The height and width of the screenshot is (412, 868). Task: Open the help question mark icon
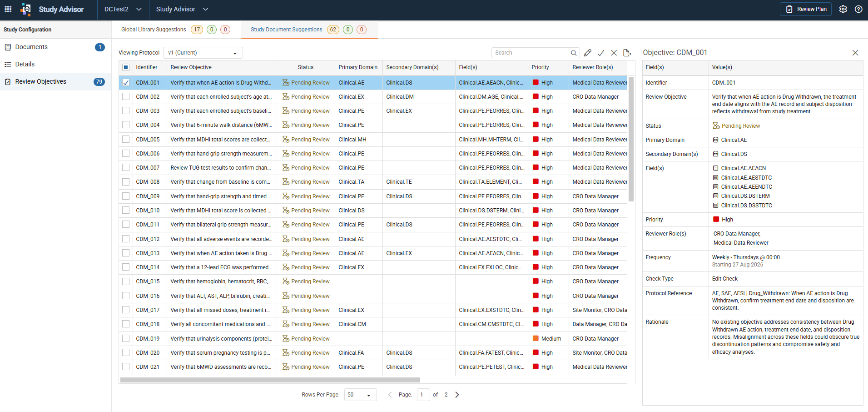(858, 9)
